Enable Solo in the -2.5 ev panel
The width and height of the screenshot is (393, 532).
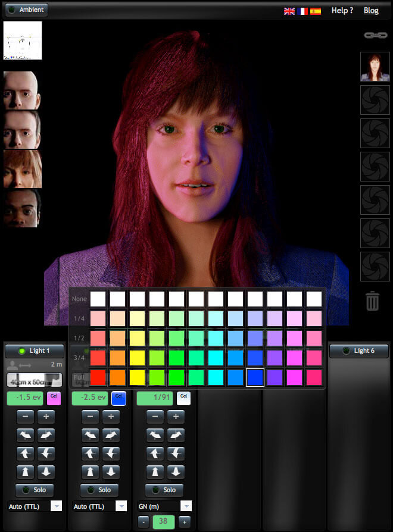point(99,490)
